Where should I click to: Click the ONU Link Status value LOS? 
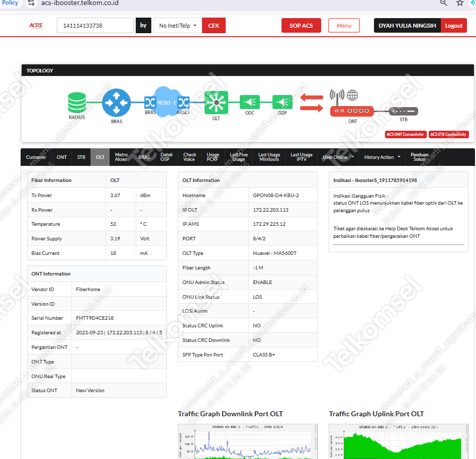[x=257, y=297]
